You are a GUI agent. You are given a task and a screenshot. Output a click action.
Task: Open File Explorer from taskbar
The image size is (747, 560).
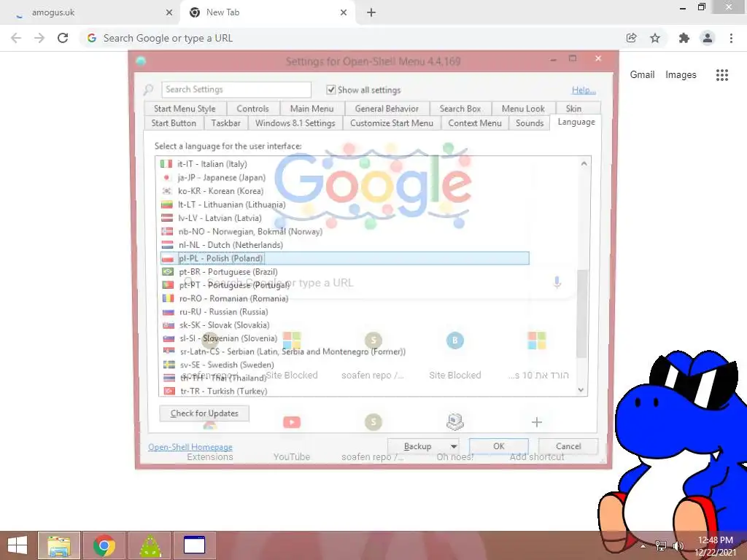(59, 545)
